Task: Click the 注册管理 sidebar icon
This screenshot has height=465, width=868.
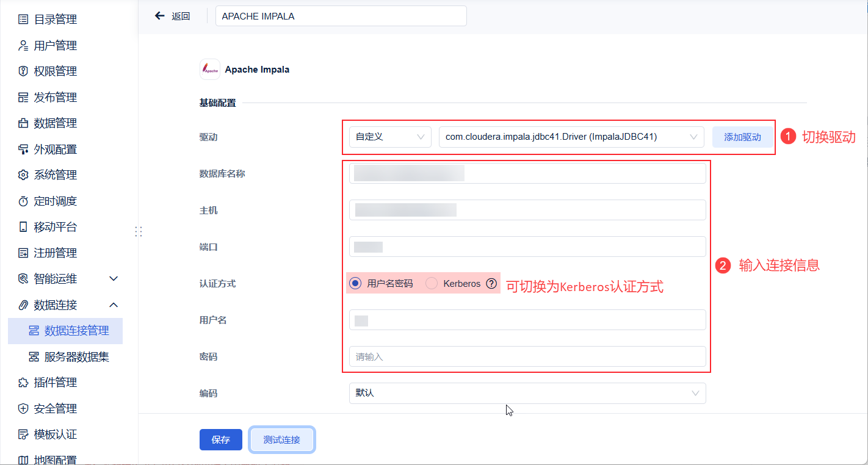Action: point(23,253)
